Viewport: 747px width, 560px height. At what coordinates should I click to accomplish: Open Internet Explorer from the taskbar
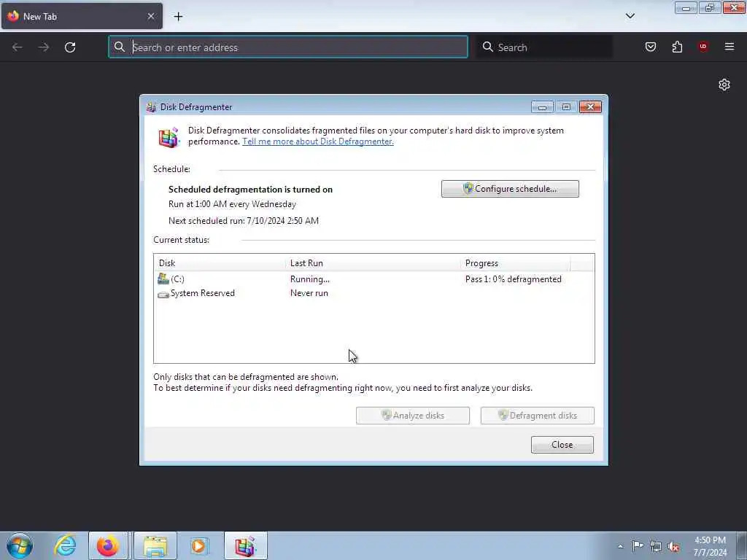pos(65,545)
